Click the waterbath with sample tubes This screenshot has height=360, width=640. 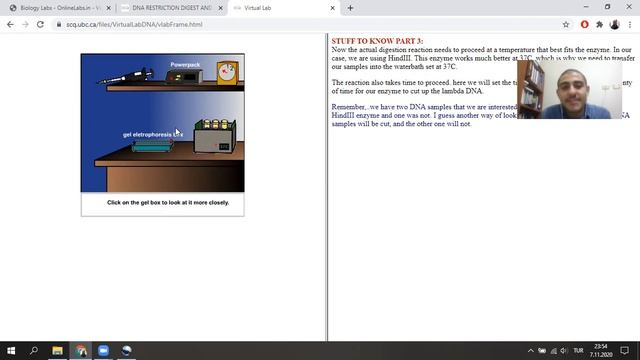[x=215, y=136]
